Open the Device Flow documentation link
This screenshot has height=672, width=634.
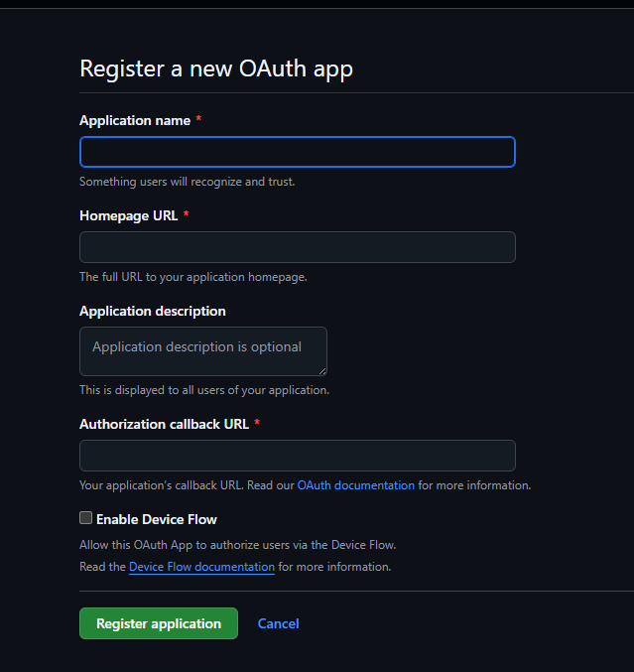201,567
